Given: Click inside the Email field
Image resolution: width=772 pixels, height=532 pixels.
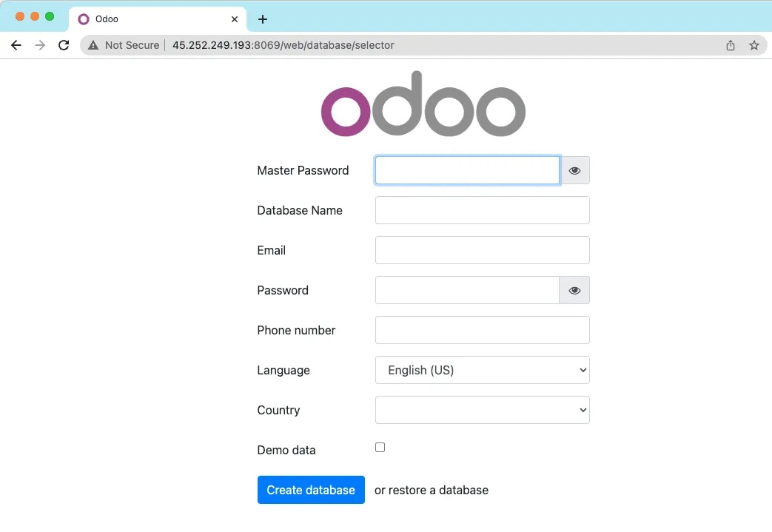Looking at the screenshot, I should (482, 250).
